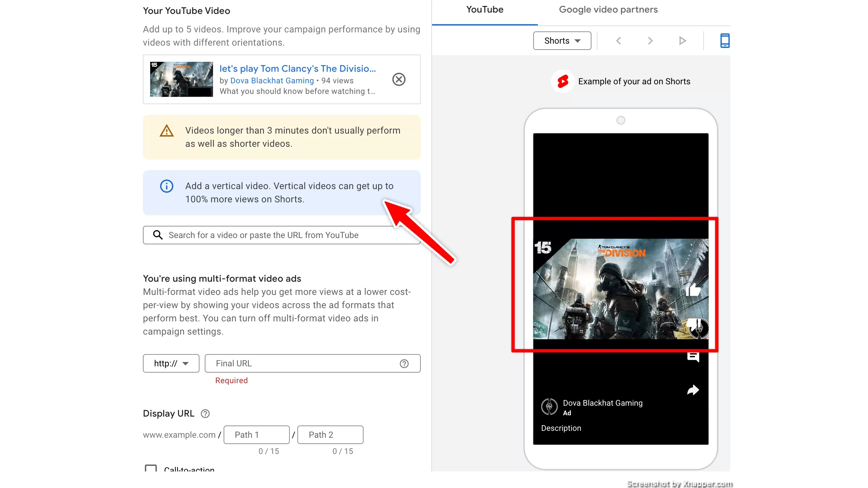The image size is (868, 488).
Task: Open Final URL help icon
Action: (x=404, y=364)
